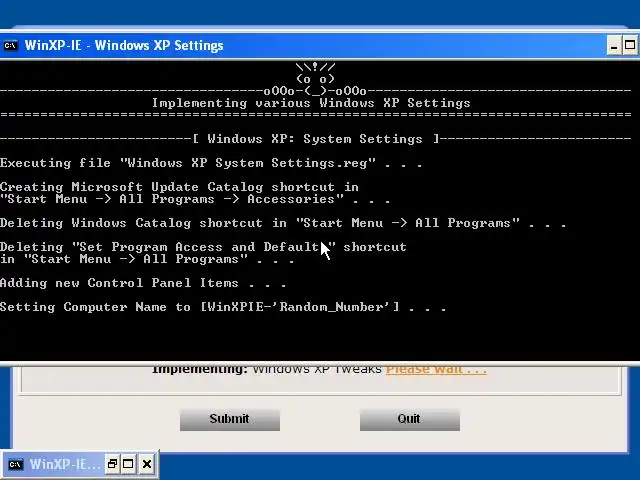The image size is (640, 480).
Task: Click "Setting Computer Name to" line
Action: 223,307
